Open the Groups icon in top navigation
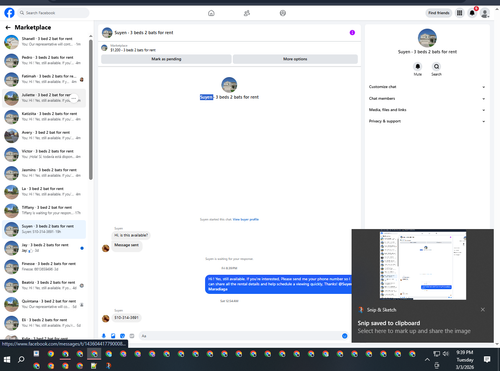The height and width of the screenshot is (371, 500). tap(283, 13)
